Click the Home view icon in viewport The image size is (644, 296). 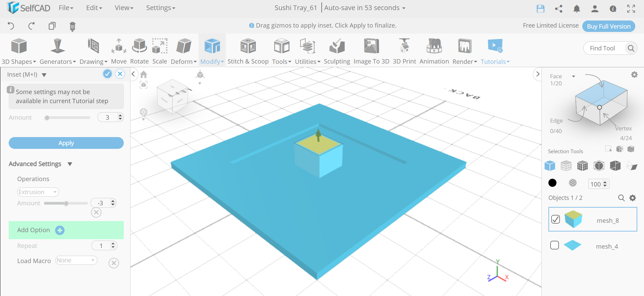(x=144, y=74)
